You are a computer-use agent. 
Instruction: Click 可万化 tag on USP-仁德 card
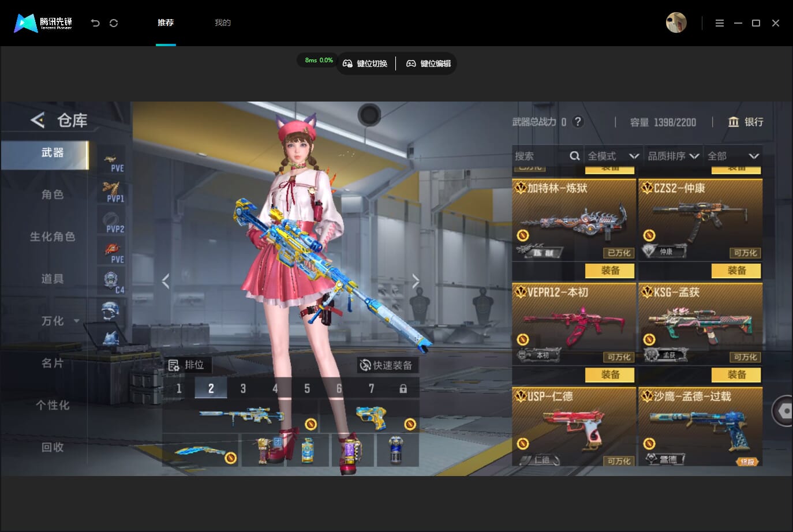pos(619,461)
